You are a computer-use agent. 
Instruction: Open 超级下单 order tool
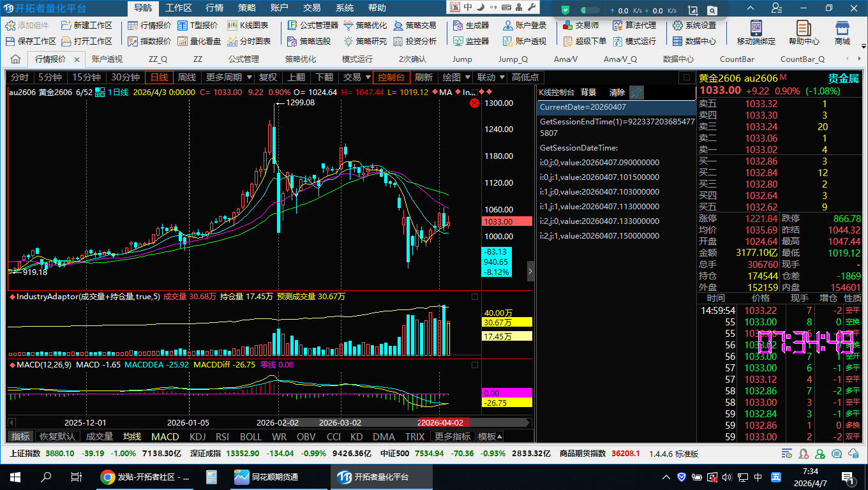pos(584,41)
